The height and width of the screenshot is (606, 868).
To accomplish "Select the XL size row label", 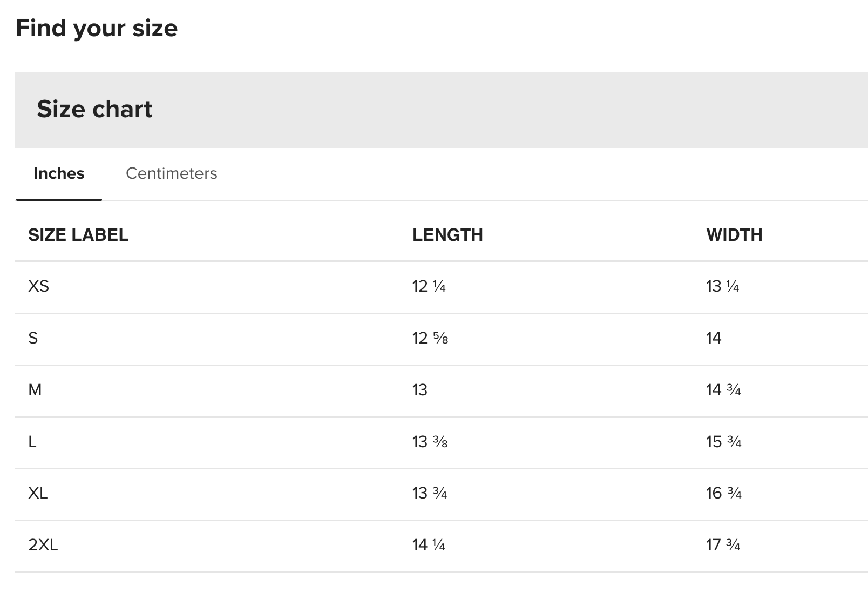I will point(38,493).
